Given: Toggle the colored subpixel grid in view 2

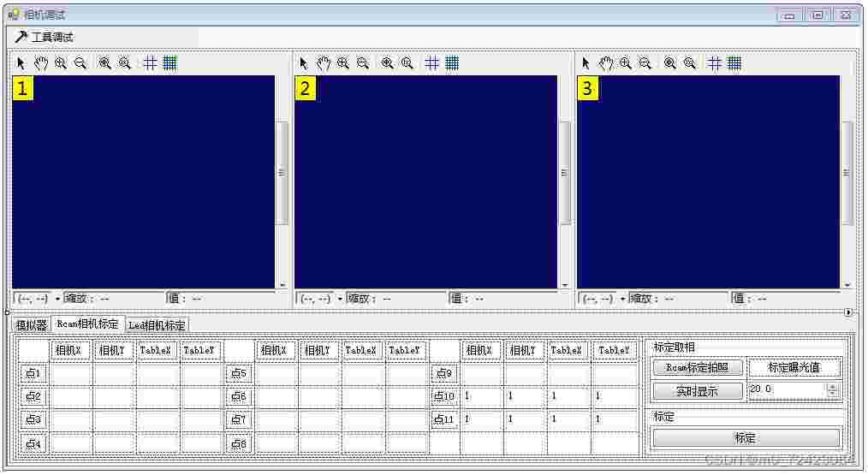Looking at the screenshot, I should [452, 63].
